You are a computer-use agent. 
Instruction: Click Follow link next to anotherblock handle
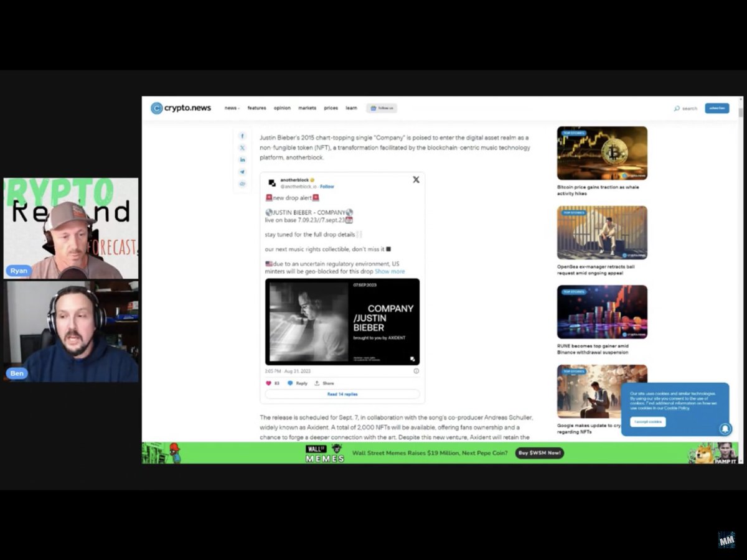(327, 187)
